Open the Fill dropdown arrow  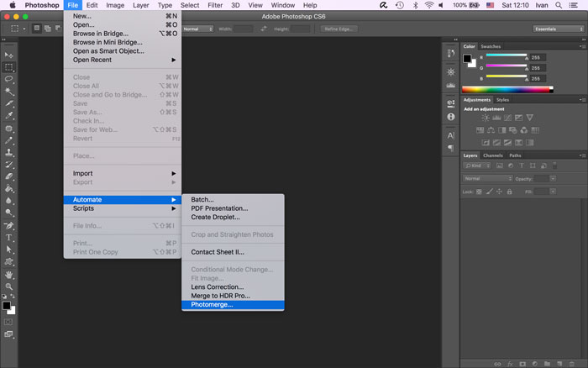pos(553,192)
